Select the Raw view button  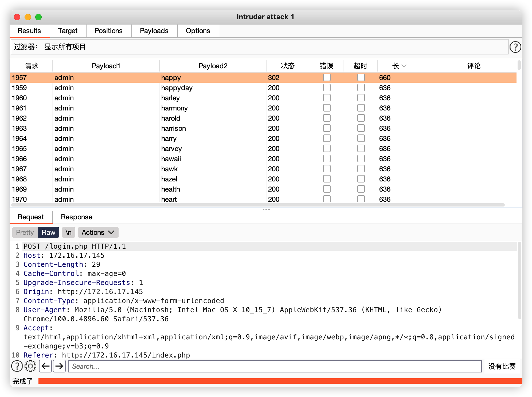(48, 232)
